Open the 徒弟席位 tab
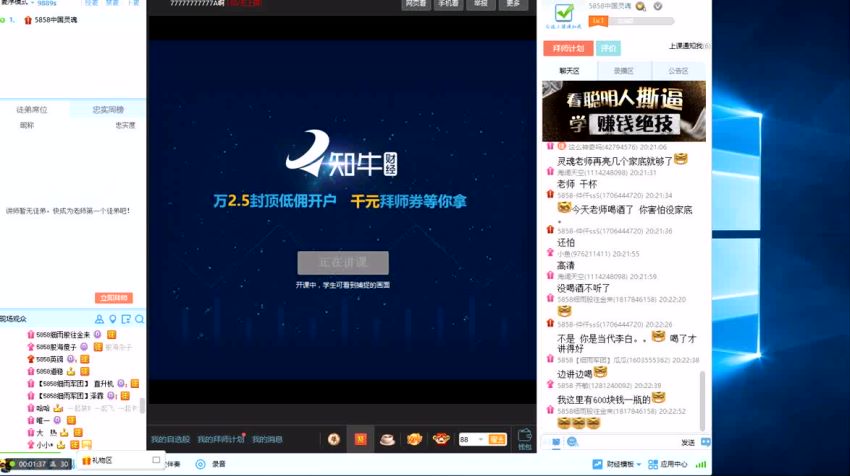 (x=32, y=110)
